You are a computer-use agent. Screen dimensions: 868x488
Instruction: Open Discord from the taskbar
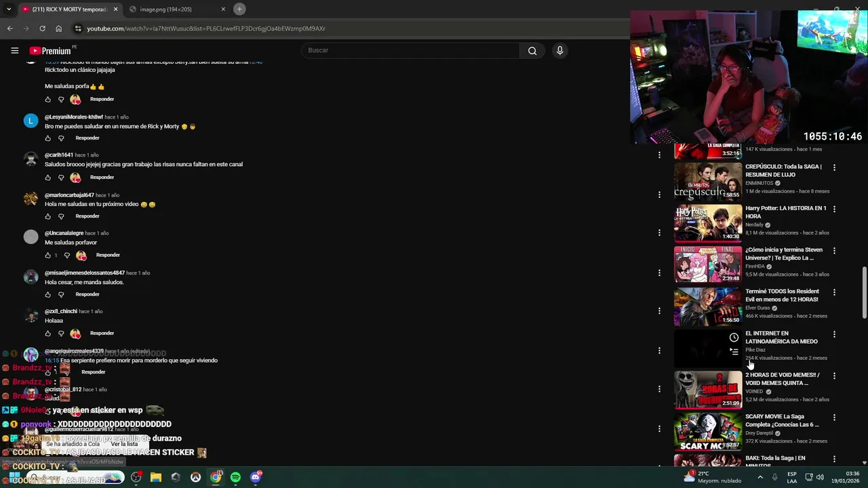tap(256, 477)
